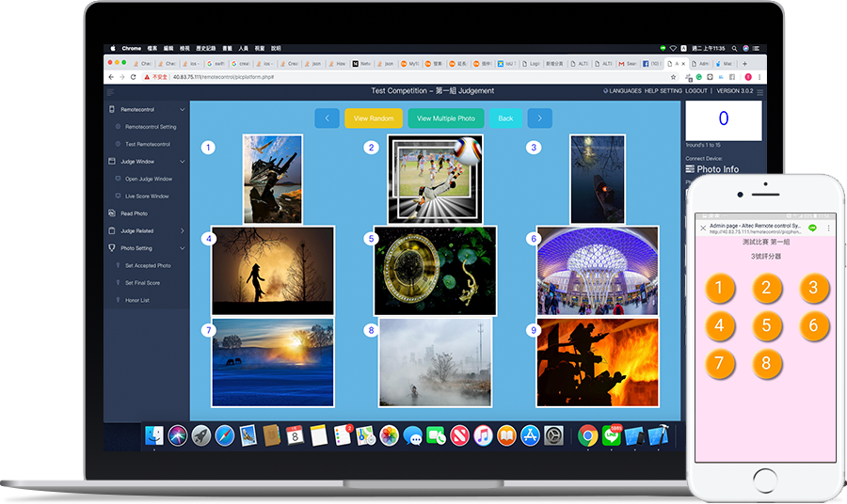The height and width of the screenshot is (504, 847).
Task: Open the right panel menu icon
Action: pos(760,91)
